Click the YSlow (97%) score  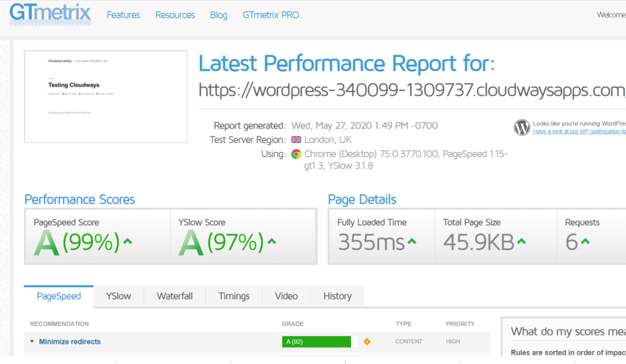pyautogui.click(x=235, y=242)
